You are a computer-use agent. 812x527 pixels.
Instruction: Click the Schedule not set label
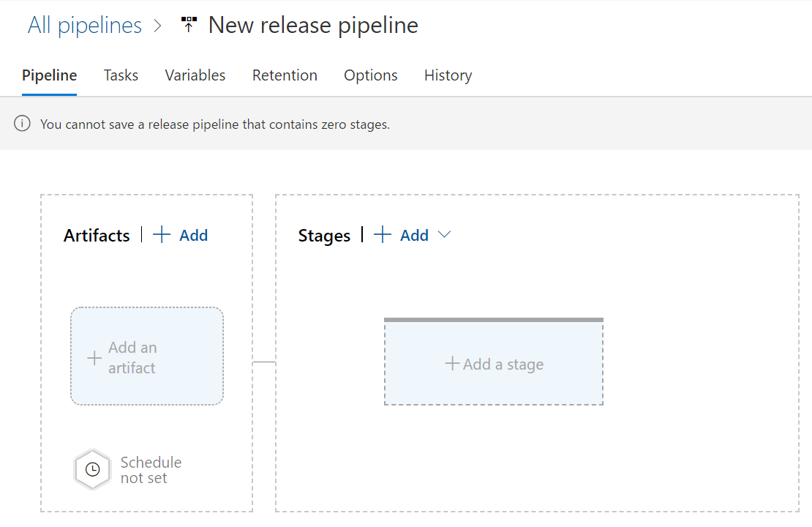[x=151, y=470]
